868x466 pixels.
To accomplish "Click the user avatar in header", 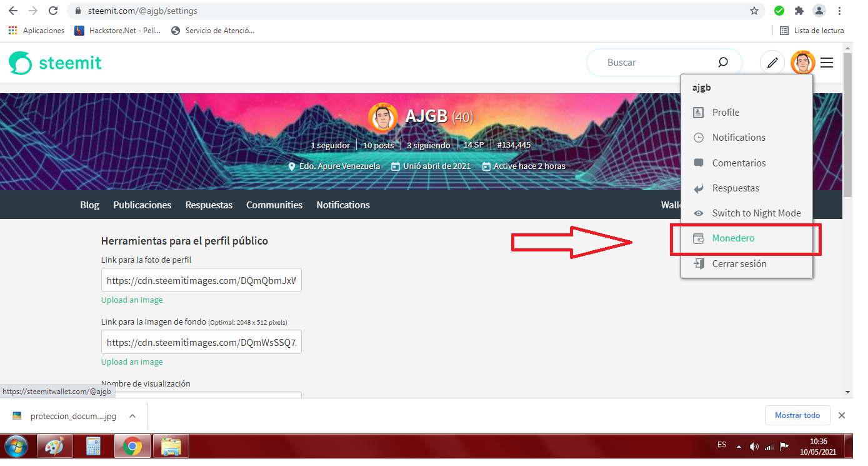I will [803, 63].
